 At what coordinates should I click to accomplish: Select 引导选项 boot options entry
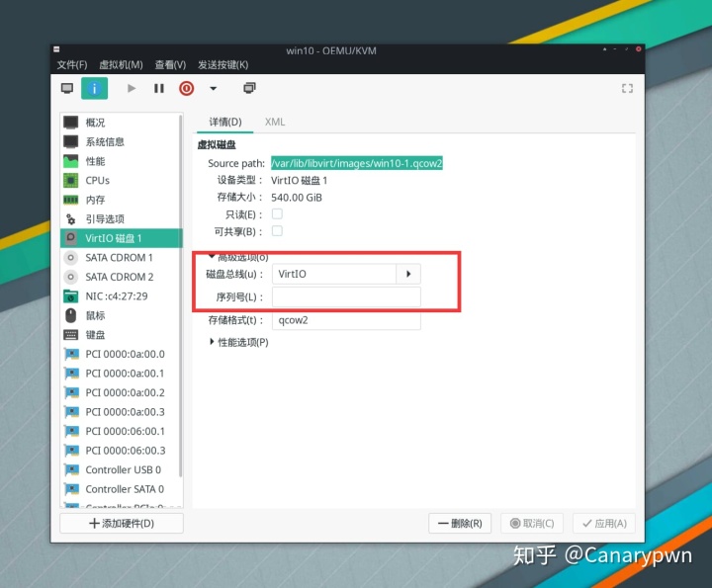tap(122, 218)
